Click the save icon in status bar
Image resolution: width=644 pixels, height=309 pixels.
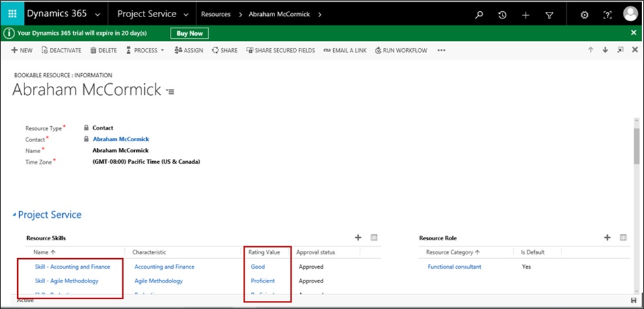[633, 301]
